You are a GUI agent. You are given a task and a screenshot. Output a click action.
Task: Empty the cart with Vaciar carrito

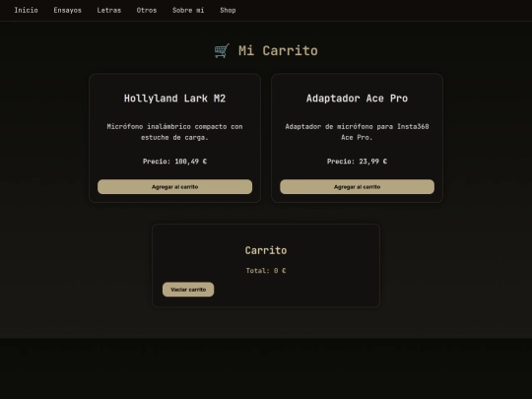click(x=188, y=290)
